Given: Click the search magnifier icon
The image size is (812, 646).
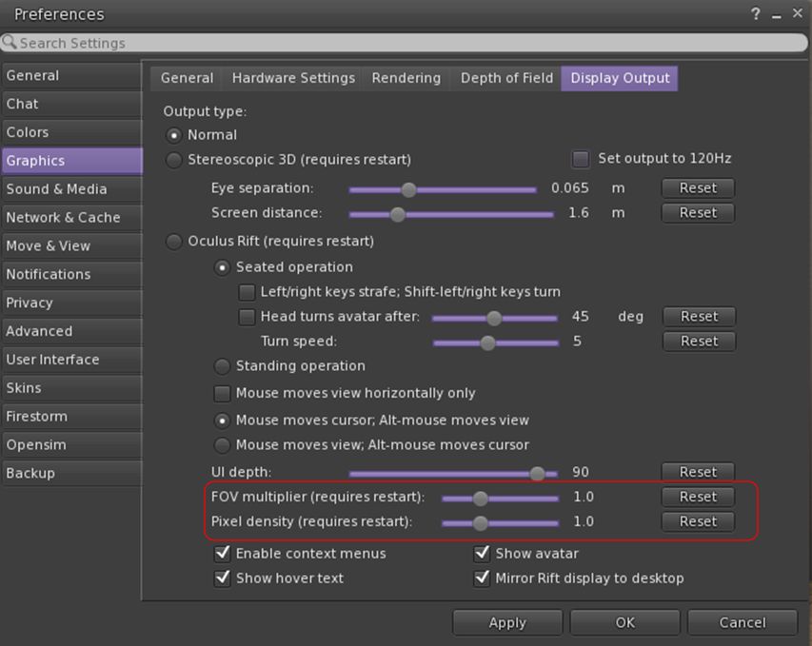Looking at the screenshot, I should (x=10, y=43).
